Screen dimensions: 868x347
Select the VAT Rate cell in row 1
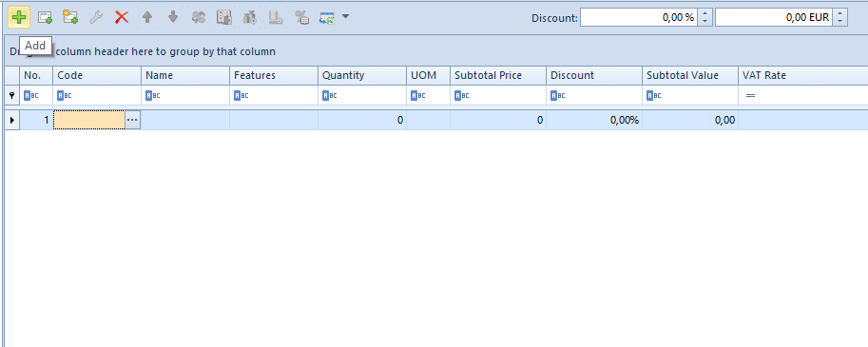coord(803,120)
